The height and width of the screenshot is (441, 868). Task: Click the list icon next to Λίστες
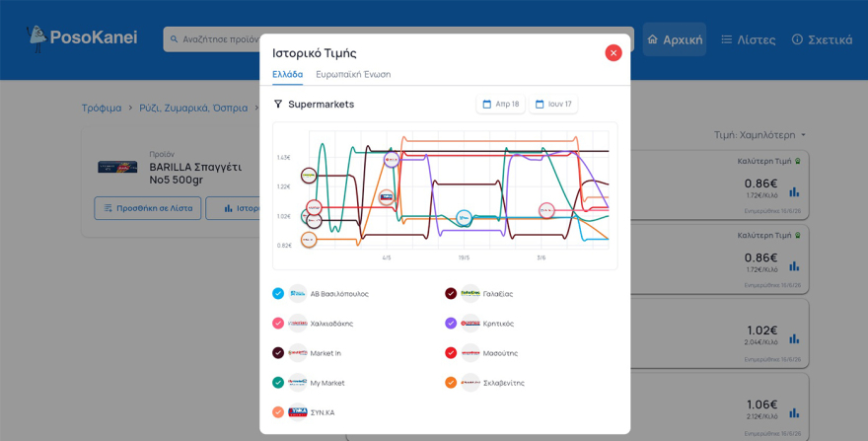(x=726, y=39)
